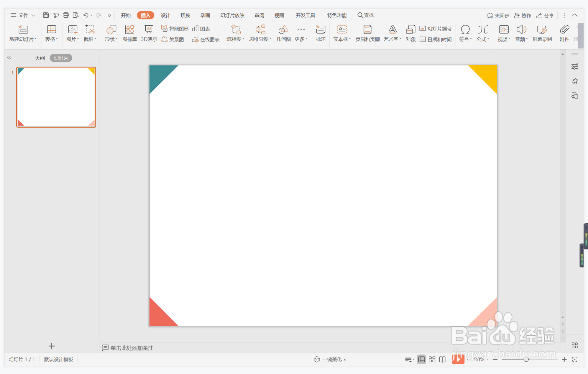This screenshot has height=374, width=588.
Task: Select the 幻灯片 pane toggle
Action: point(61,58)
